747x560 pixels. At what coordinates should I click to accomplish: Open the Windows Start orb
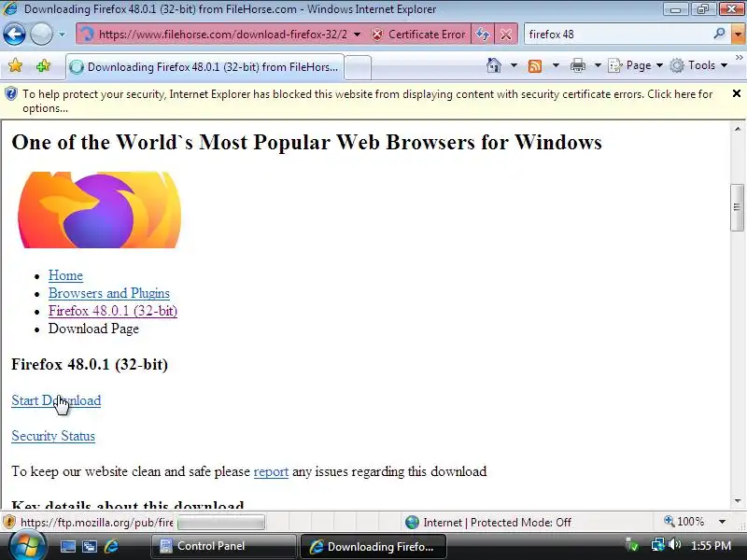tap(26, 545)
